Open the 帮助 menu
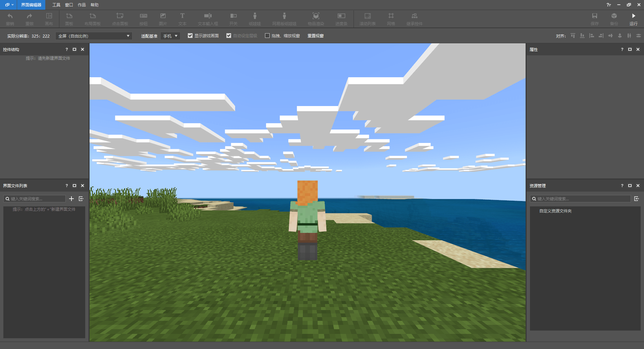Screen dimensions: 644x349 (95, 5)
